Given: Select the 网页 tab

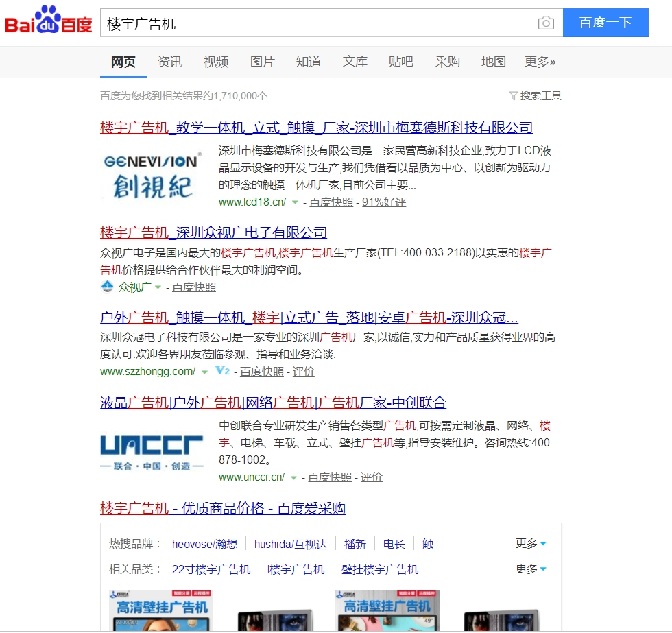Looking at the screenshot, I should coord(123,62).
